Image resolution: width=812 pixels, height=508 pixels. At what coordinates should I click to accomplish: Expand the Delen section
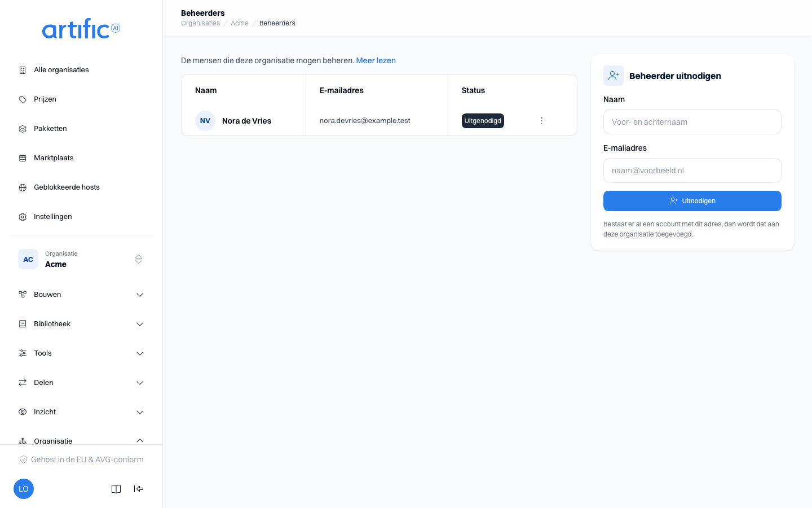[x=81, y=383]
